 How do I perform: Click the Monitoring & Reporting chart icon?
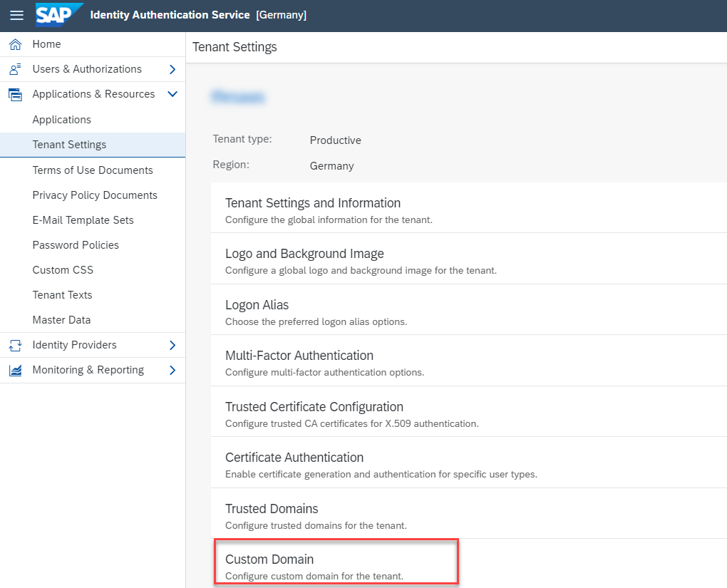[x=15, y=370]
